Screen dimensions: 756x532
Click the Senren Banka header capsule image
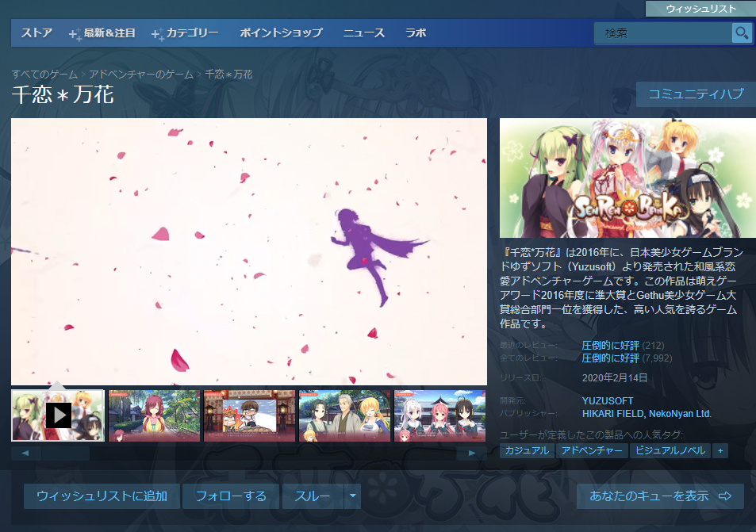coord(627,178)
